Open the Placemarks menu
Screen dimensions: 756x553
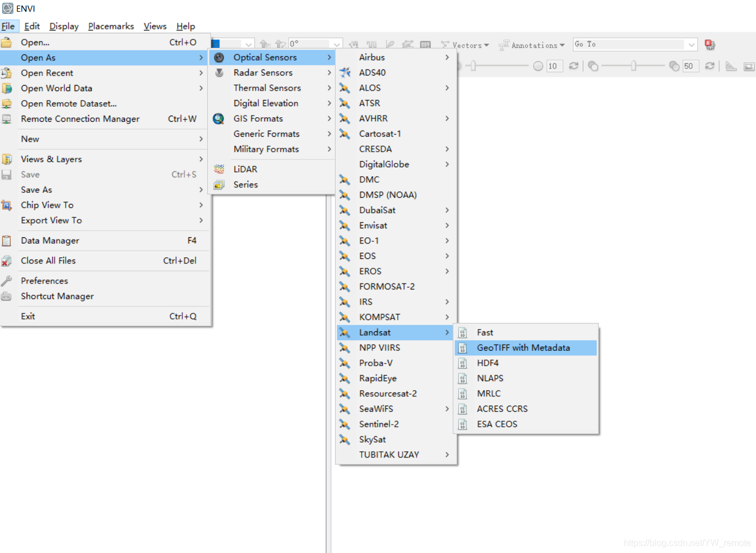pyautogui.click(x=111, y=26)
